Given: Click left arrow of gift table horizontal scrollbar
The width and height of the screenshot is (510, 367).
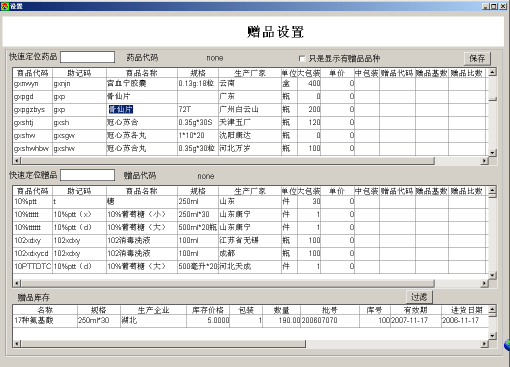Looking at the screenshot, I should (x=17, y=283).
